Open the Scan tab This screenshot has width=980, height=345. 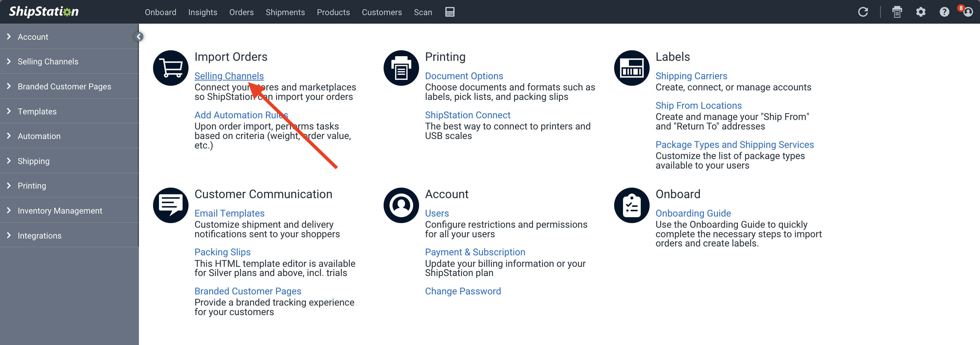click(x=423, y=12)
